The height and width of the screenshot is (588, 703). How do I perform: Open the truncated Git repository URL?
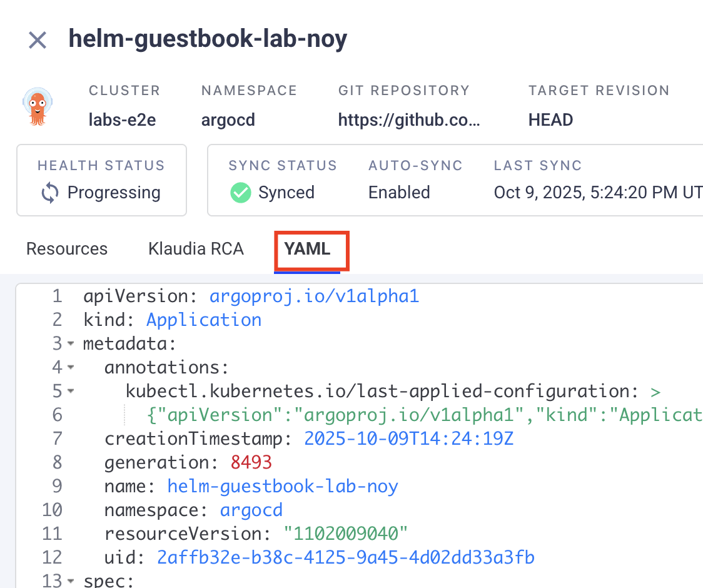click(x=410, y=119)
